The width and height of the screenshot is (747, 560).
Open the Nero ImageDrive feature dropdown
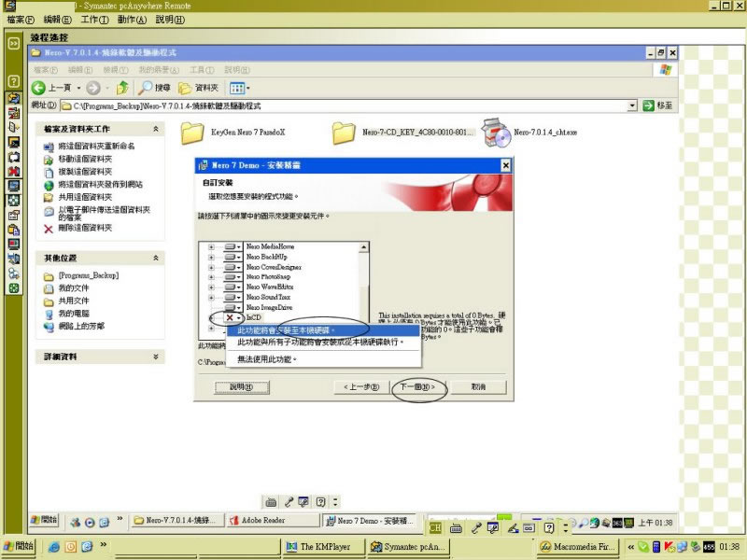(233, 308)
